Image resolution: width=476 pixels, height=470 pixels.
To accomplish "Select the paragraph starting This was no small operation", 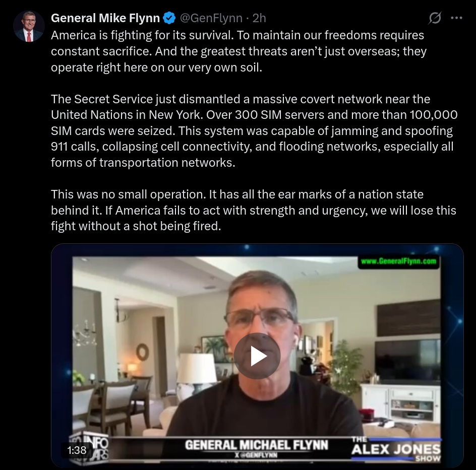I will tap(254, 210).
